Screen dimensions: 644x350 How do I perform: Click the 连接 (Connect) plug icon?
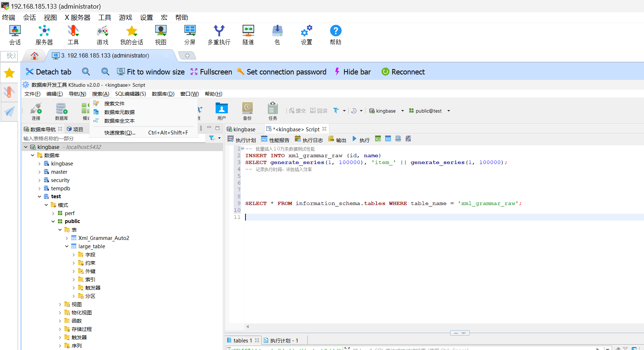(x=36, y=110)
